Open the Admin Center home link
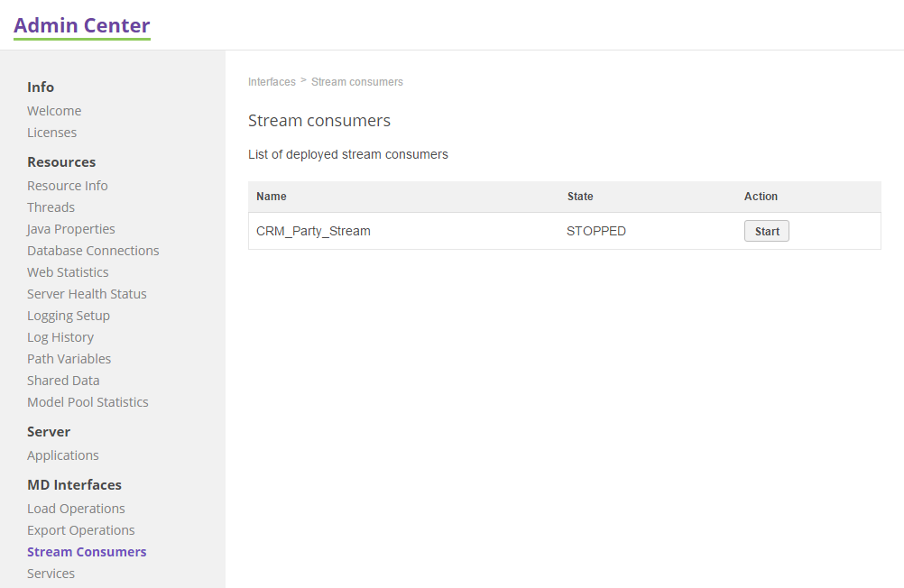Image resolution: width=904 pixels, height=588 pixels. tap(81, 24)
